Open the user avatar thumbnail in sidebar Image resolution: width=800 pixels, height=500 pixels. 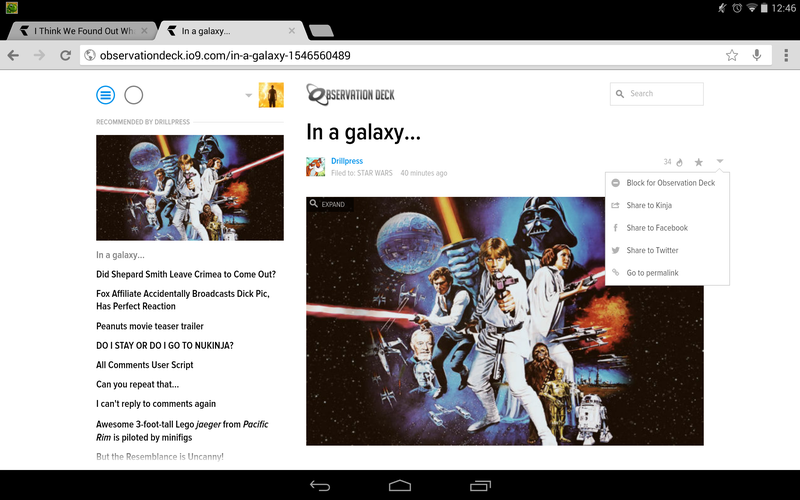tap(271, 95)
